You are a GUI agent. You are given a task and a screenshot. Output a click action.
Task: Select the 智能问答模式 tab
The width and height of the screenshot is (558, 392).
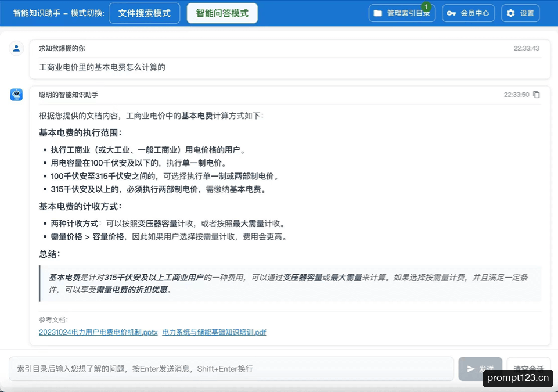click(x=222, y=13)
